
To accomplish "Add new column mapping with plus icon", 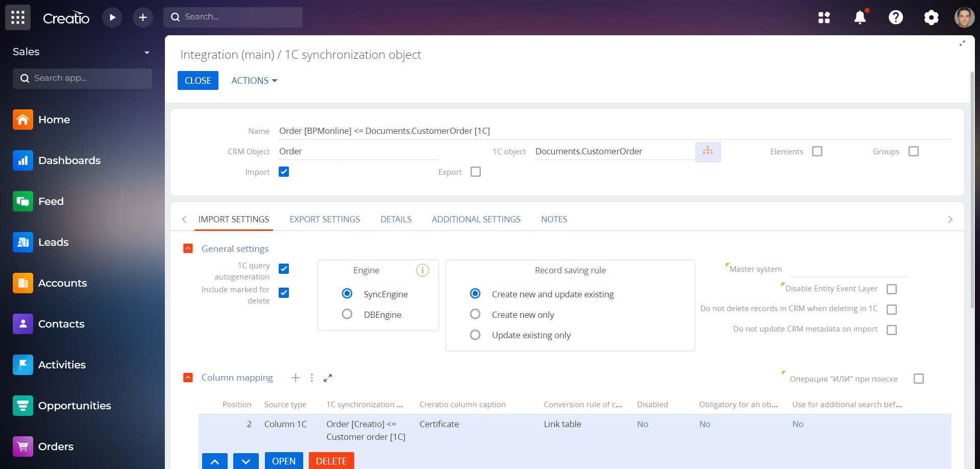I will click(x=296, y=378).
